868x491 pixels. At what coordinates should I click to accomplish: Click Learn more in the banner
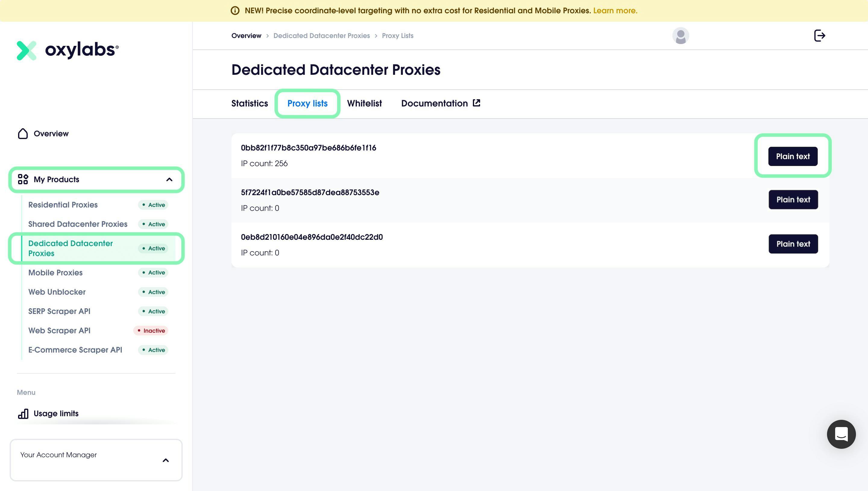[615, 11]
